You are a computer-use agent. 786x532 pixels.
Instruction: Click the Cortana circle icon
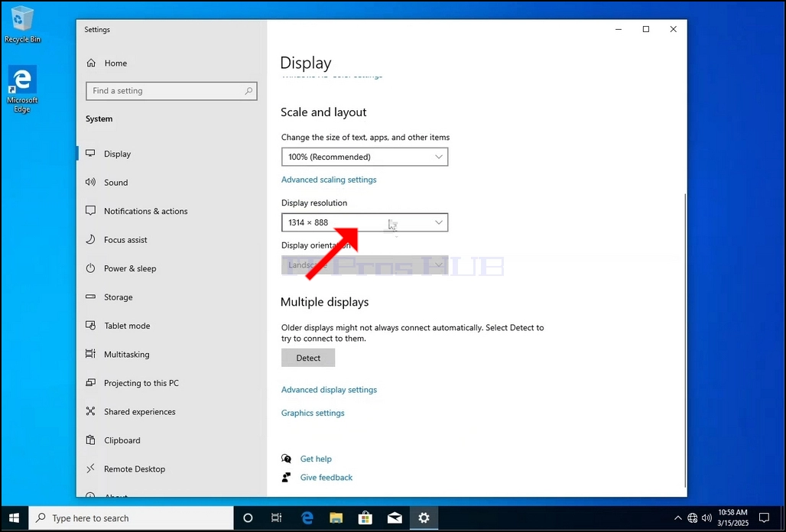[x=248, y=518]
